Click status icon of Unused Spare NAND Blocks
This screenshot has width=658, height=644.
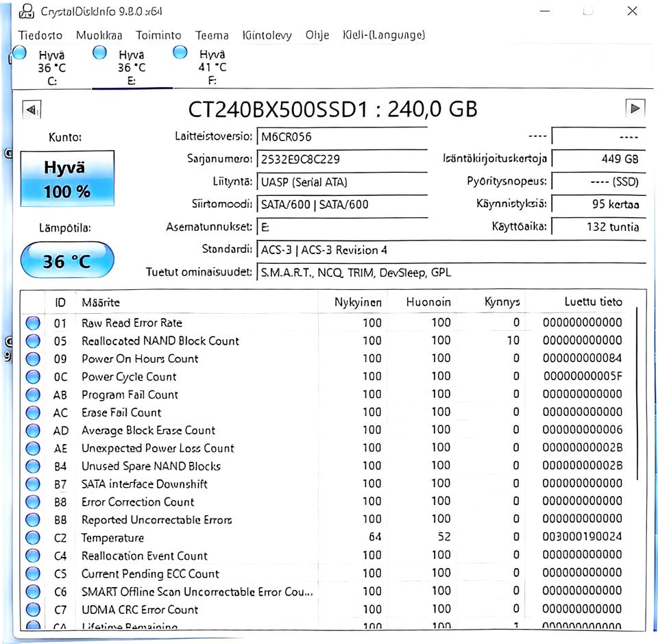(x=33, y=467)
